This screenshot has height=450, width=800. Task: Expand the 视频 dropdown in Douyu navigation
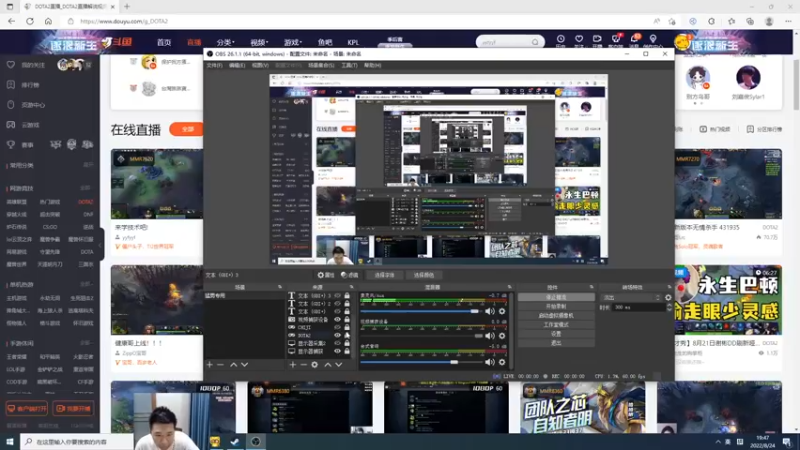coord(259,42)
